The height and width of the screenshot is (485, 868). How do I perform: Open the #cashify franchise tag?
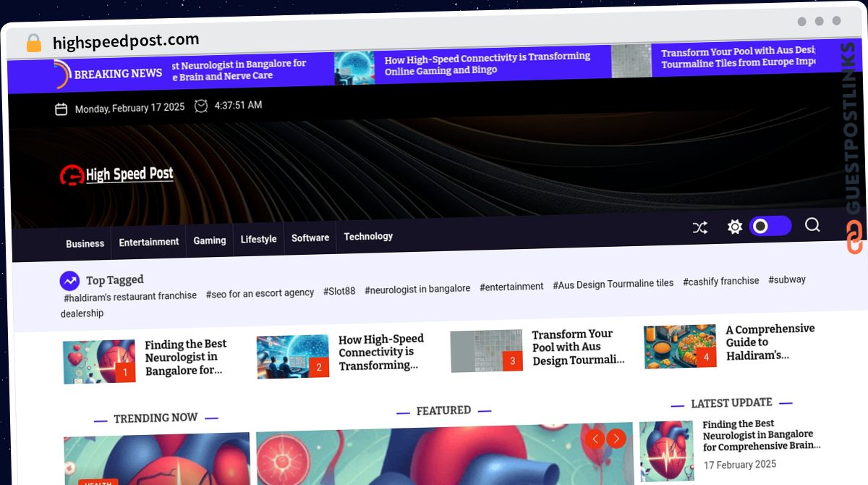point(721,281)
